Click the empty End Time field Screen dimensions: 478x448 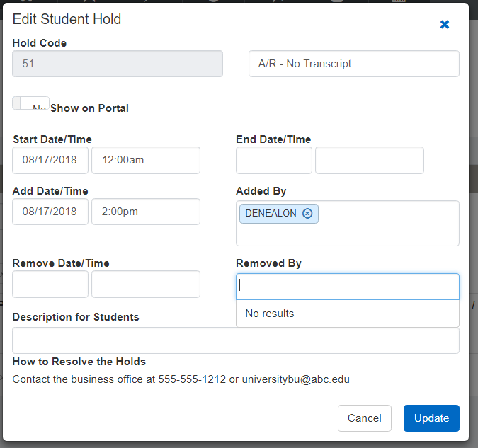369,160
